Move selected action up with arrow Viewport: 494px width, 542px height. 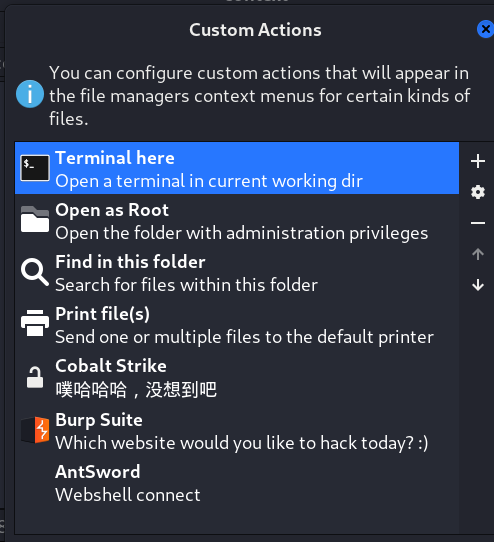coord(478,254)
